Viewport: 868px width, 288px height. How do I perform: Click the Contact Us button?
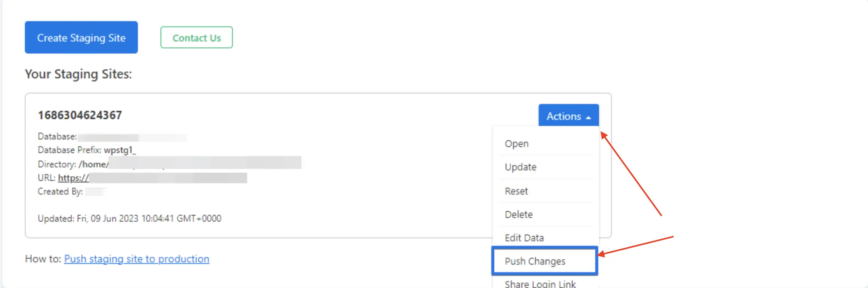pos(196,37)
